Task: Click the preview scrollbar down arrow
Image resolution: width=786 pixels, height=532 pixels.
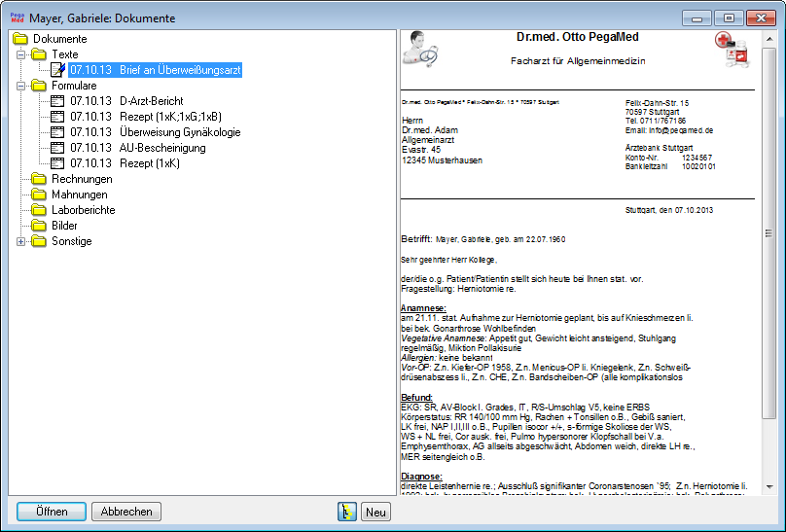Action: tap(768, 486)
